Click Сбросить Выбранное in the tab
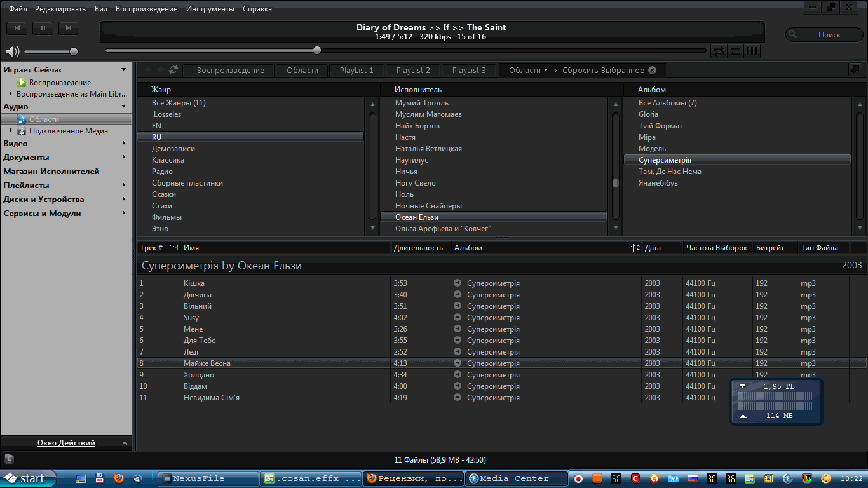 603,71
